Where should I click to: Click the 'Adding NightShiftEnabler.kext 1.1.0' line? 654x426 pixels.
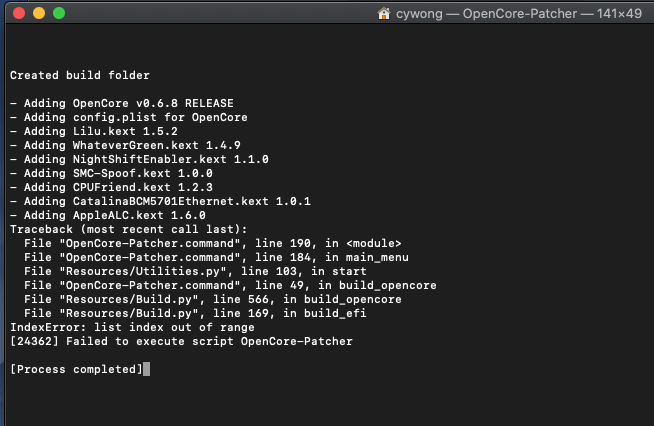(139, 159)
